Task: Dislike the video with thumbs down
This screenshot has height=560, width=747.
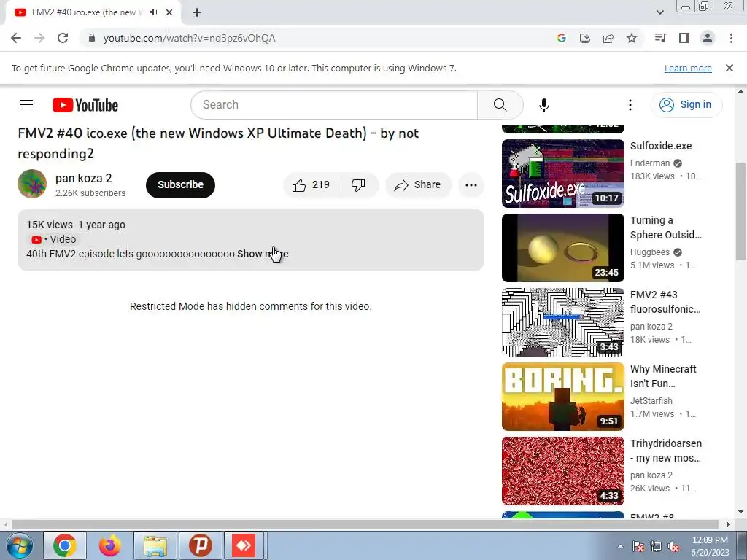Action: click(x=359, y=184)
